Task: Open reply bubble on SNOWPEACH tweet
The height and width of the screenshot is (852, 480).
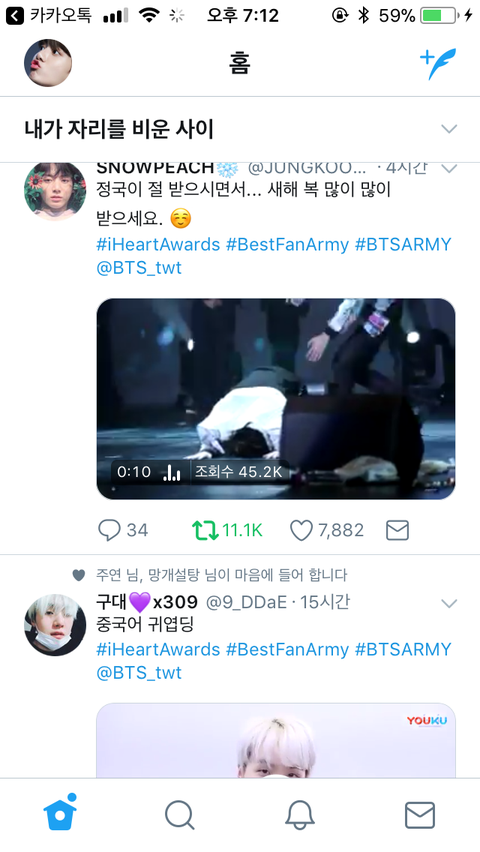Action: (109, 530)
